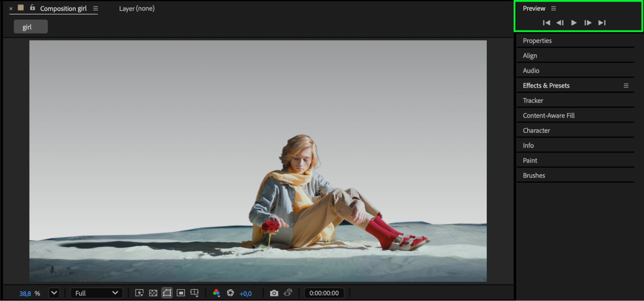Image resolution: width=644 pixels, height=301 pixels.
Task: Open the Effects & Presets panel menu
Action: pyautogui.click(x=626, y=86)
